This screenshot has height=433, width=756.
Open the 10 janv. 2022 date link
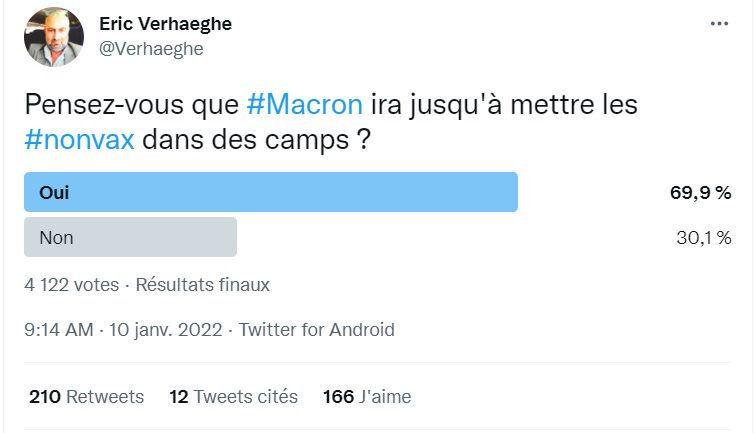click(x=165, y=330)
